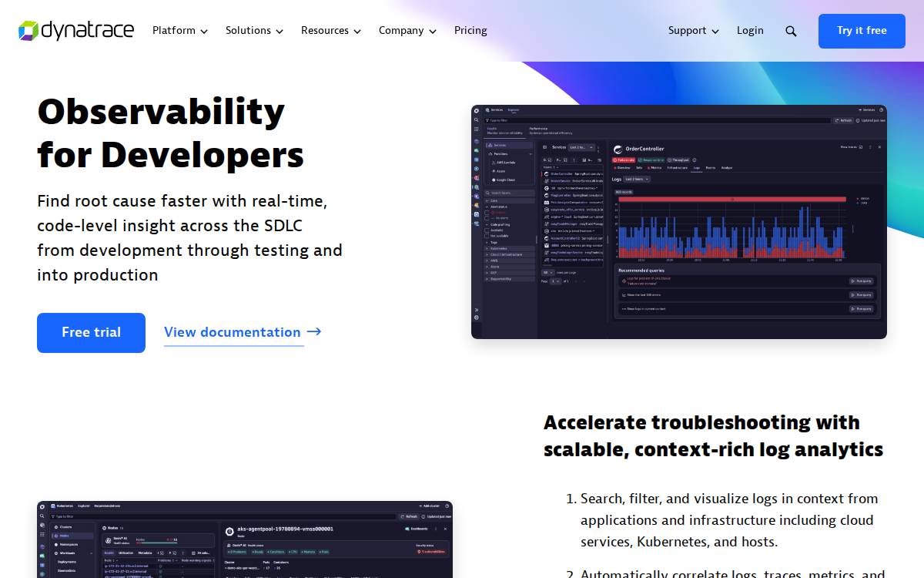Start the Free trial

(x=91, y=333)
